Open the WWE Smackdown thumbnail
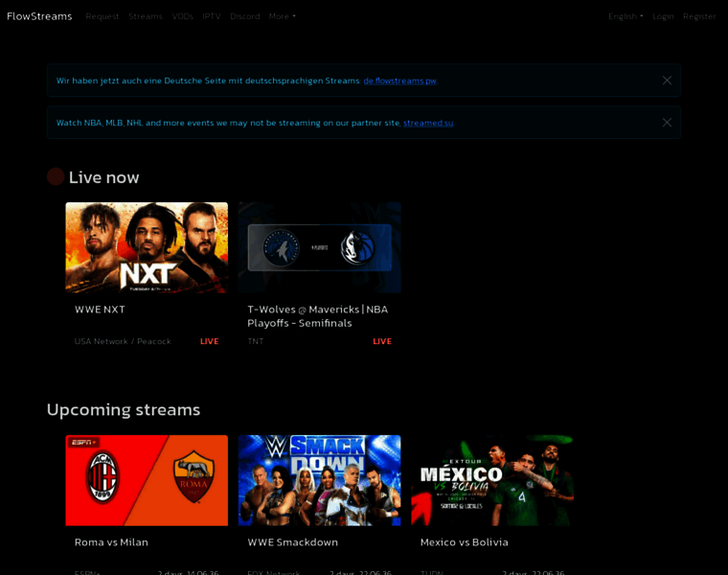This screenshot has width=728, height=575. coord(319,480)
